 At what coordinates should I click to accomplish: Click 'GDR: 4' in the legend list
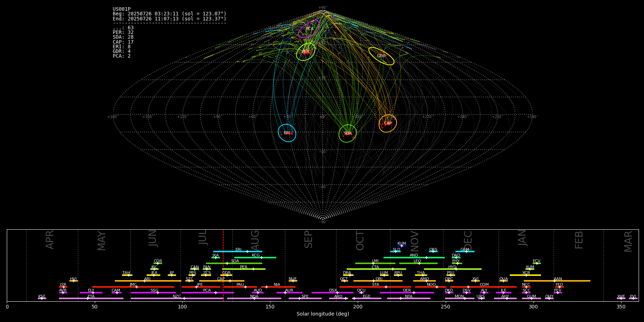122,52
